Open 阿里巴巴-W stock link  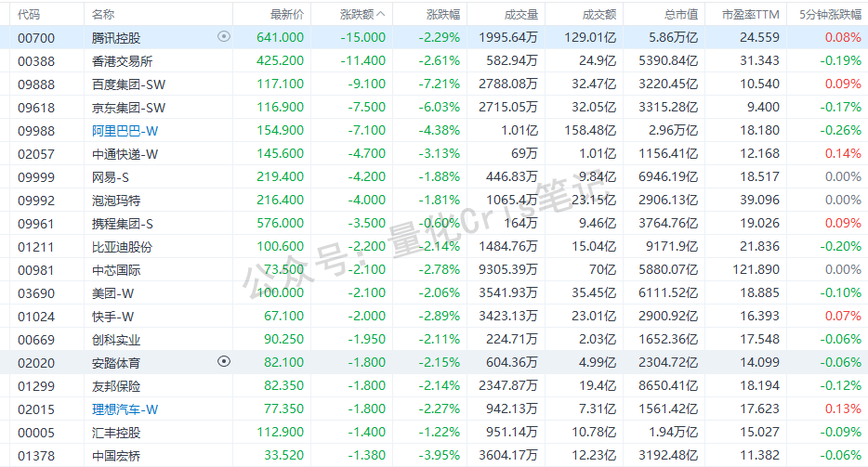[125, 131]
